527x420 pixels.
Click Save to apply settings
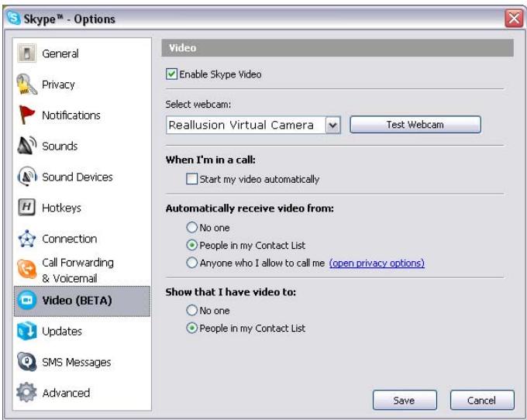tap(405, 400)
